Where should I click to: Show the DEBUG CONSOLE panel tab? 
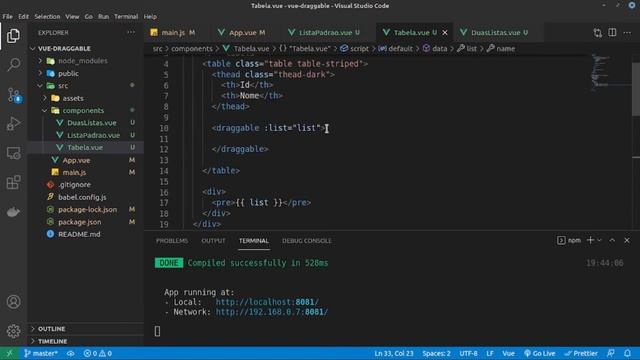[307, 241]
